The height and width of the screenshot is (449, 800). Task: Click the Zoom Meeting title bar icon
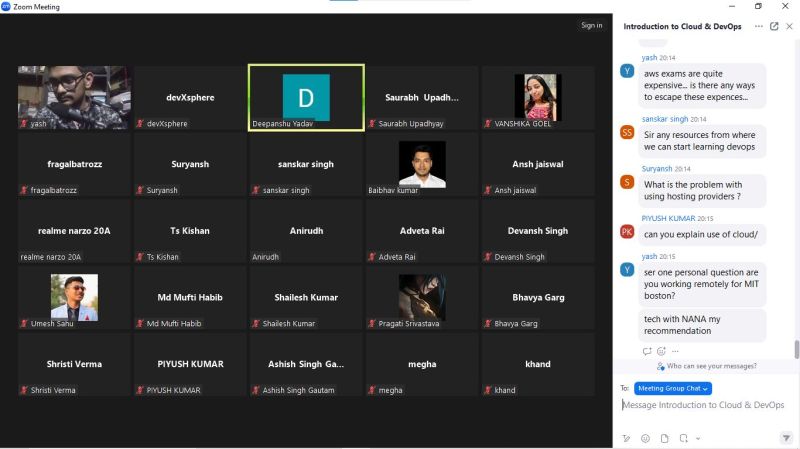[6, 6]
